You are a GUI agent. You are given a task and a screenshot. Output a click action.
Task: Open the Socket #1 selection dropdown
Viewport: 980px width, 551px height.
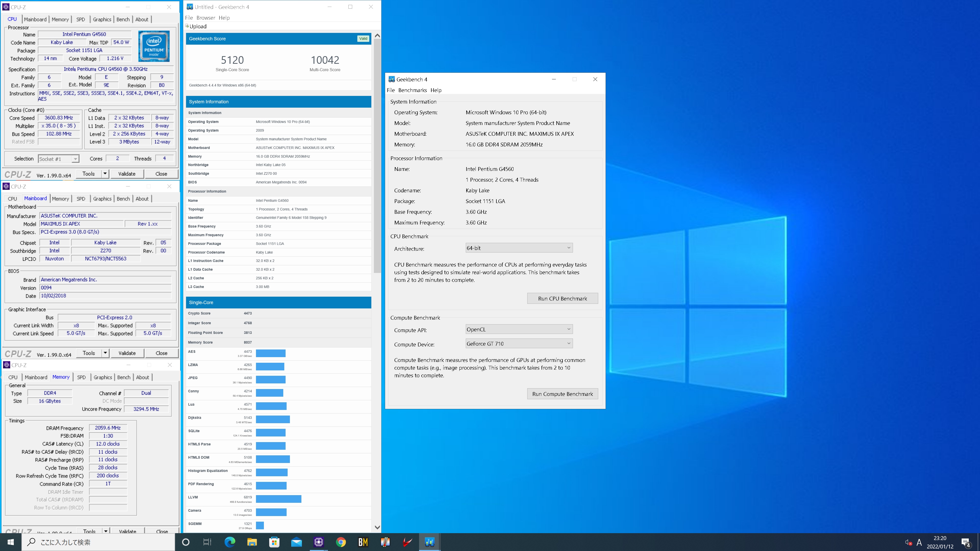pyautogui.click(x=59, y=159)
